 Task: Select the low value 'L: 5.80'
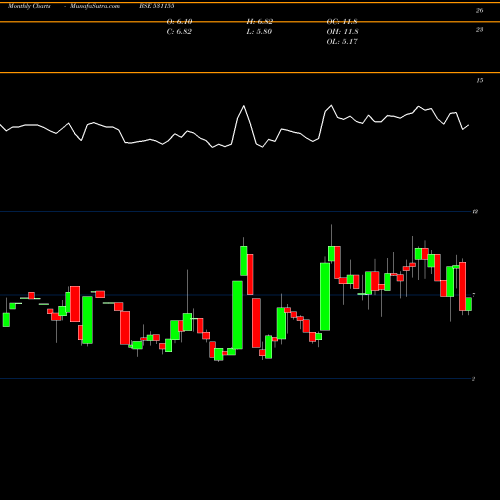point(259,32)
